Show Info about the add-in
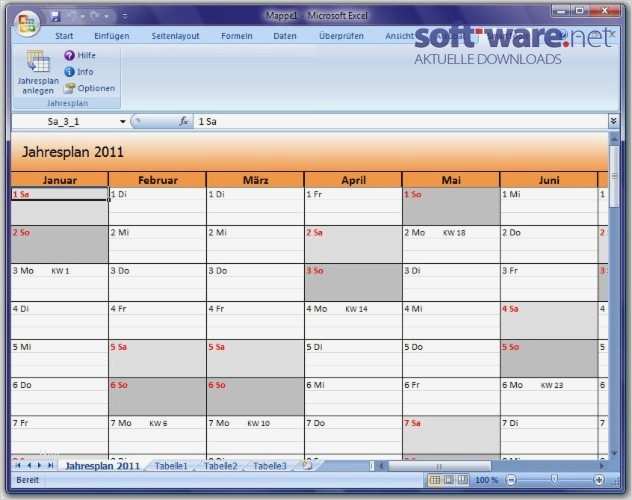The height and width of the screenshot is (500, 632). tap(79, 72)
